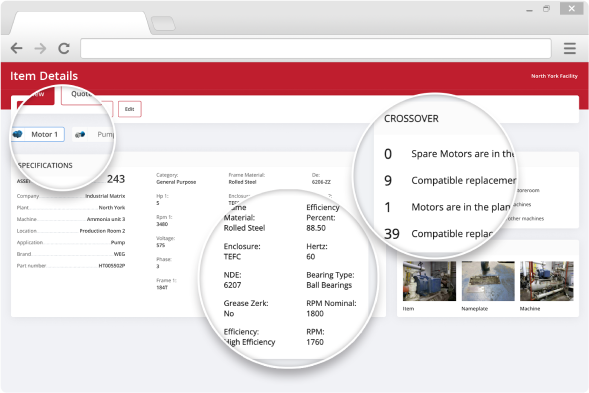Image resolution: width=589 pixels, height=393 pixels.
Task: Click the Spare Motors crossover row
Action: [449, 154]
